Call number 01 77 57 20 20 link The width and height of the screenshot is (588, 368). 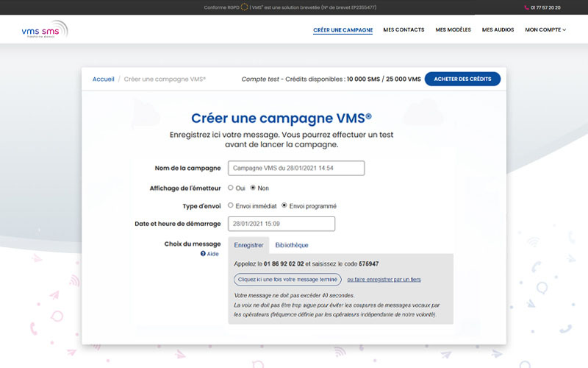[545, 7]
